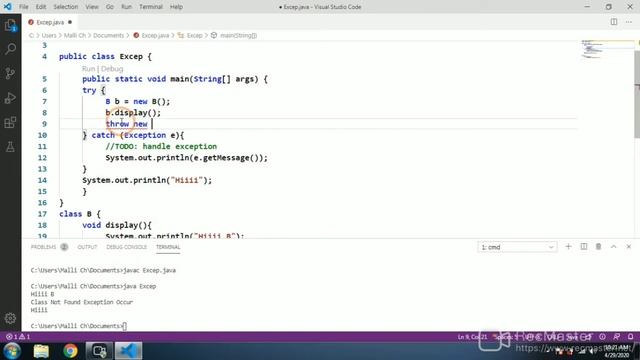Open the Go menu
640x360 pixels.
(110, 7)
